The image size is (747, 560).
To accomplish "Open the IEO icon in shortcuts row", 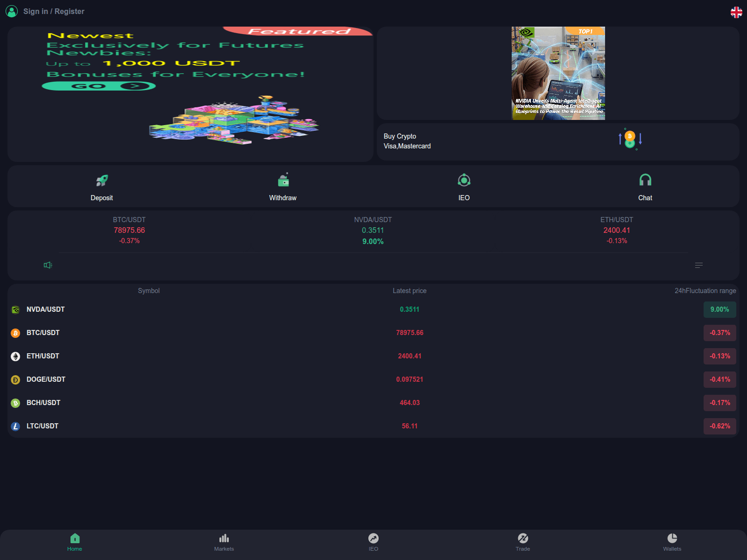I will 464,180.
